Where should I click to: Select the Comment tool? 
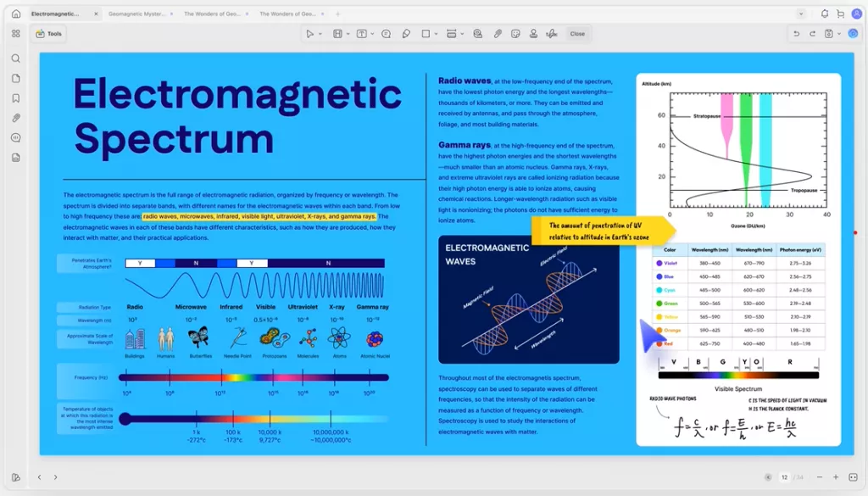coord(385,33)
